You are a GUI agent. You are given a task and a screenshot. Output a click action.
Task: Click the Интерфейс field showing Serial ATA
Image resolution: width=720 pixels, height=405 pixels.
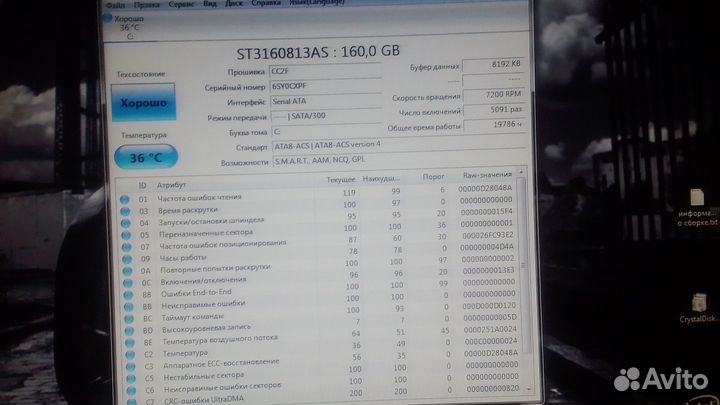click(326, 101)
